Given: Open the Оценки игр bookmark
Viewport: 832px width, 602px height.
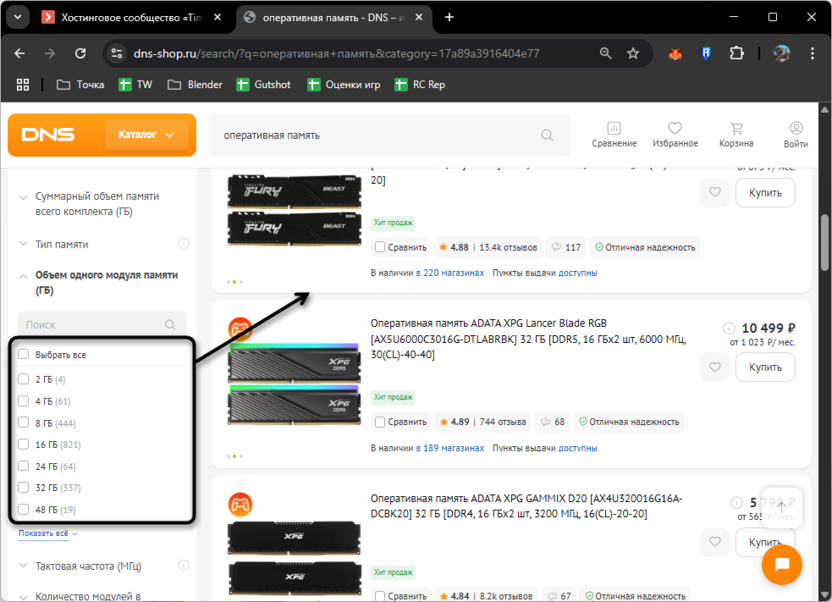Looking at the screenshot, I should pyautogui.click(x=344, y=84).
